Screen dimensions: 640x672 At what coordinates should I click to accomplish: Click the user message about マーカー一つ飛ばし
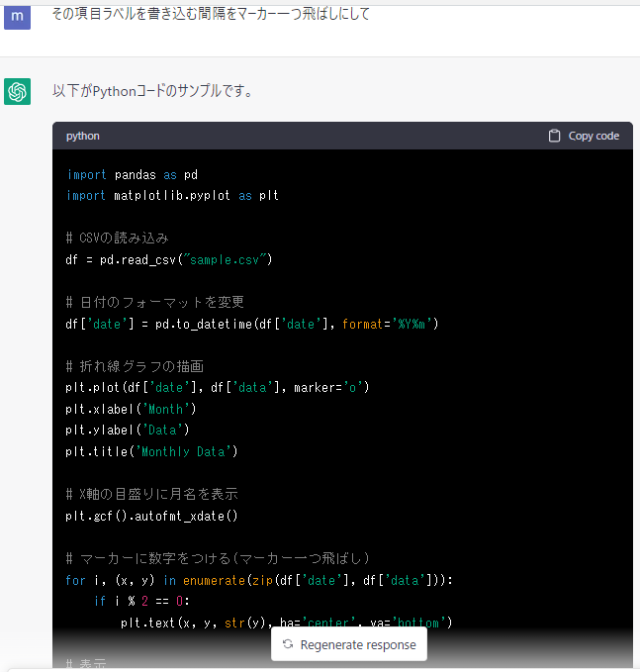pos(211,14)
